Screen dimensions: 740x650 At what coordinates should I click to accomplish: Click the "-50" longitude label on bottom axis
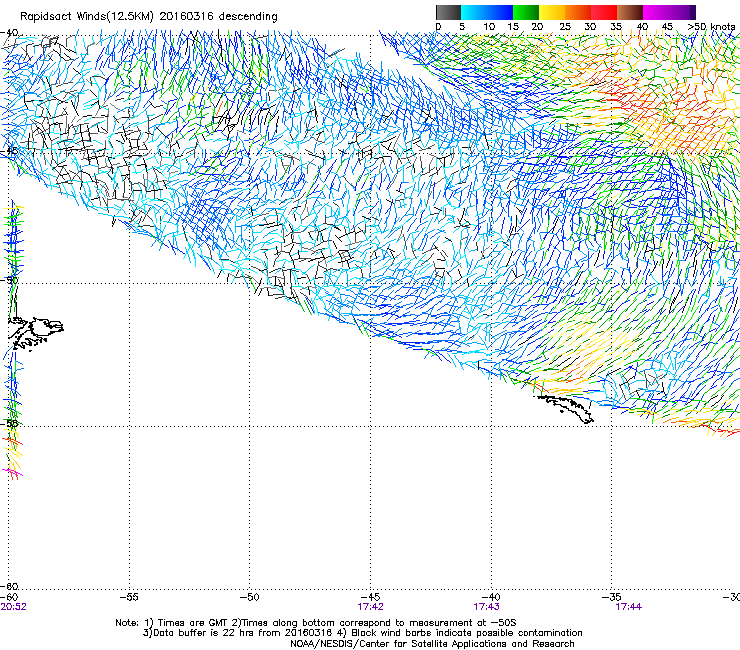point(250,597)
